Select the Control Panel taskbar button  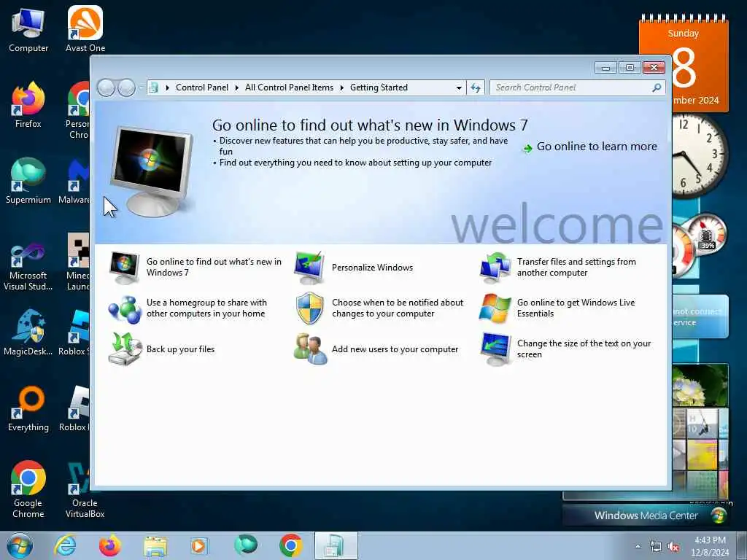click(x=336, y=545)
